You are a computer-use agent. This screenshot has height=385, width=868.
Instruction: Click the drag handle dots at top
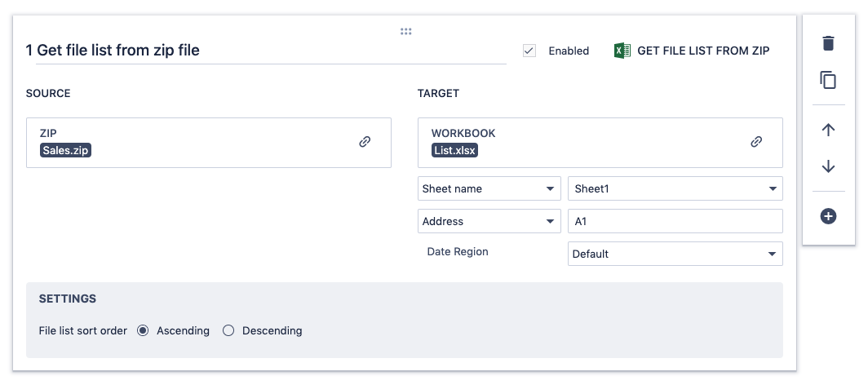pyautogui.click(x=405, y=31)
